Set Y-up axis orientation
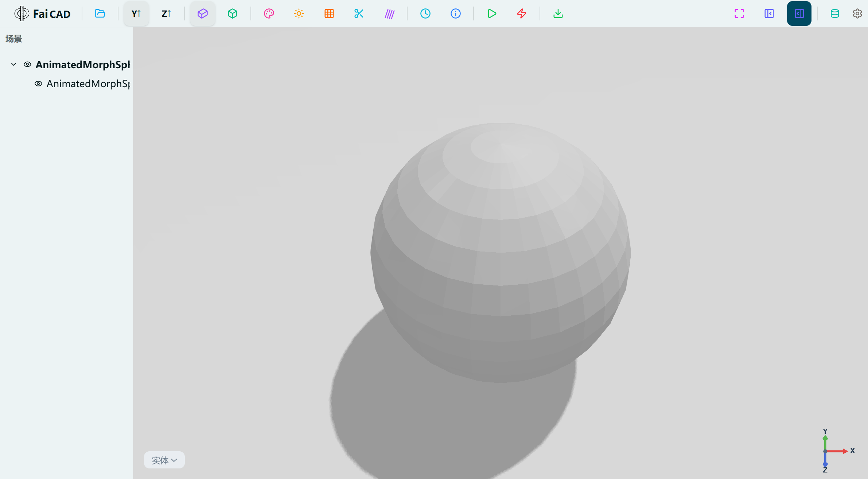This screenshot has width=868, height=479. [136, 13]
